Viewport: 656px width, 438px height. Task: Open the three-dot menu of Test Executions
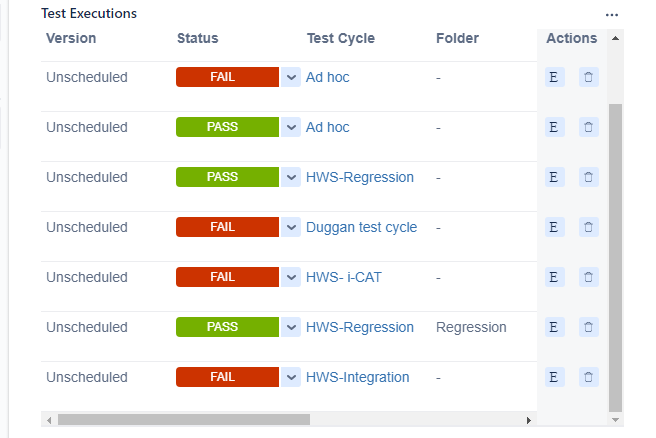pyautogui.click(x=612, y=15)
